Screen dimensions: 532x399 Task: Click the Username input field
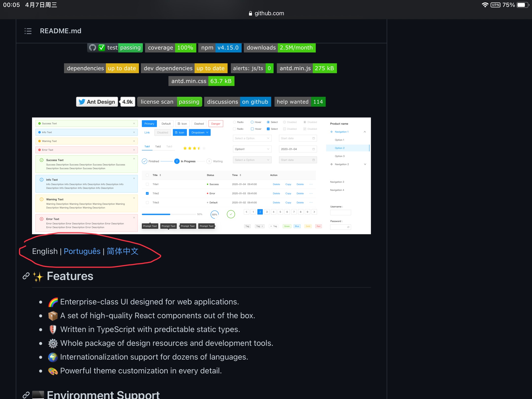click(341, 212)
